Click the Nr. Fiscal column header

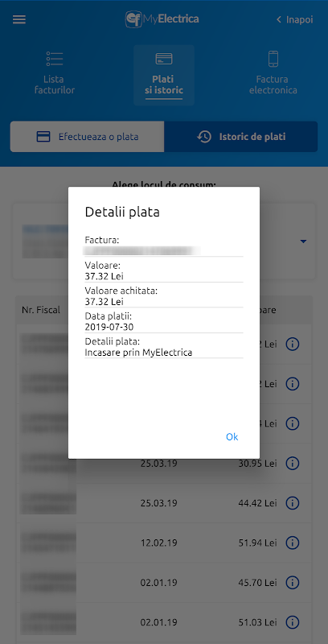coord(41,310)
